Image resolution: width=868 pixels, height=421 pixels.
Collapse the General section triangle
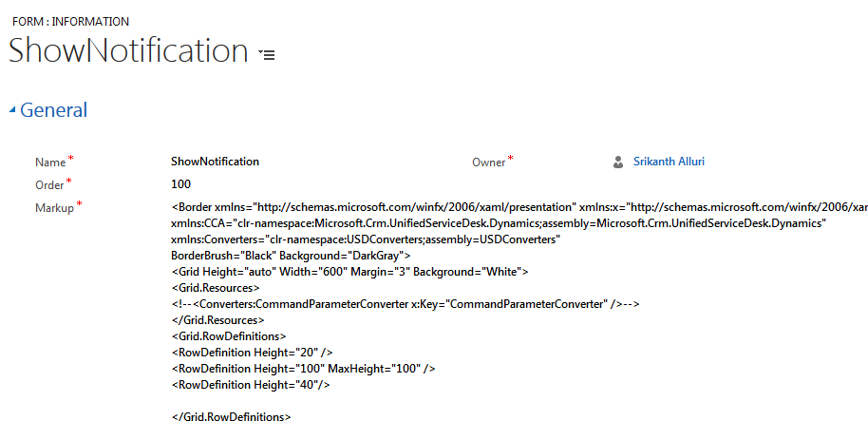12,110
